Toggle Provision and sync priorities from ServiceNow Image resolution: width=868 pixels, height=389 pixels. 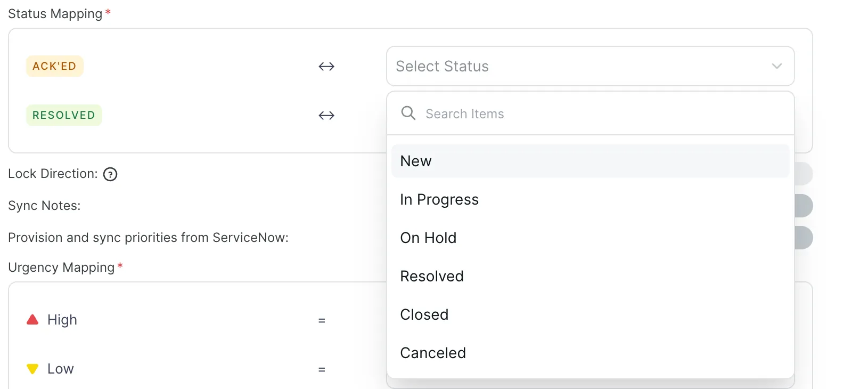click(803, 238)
